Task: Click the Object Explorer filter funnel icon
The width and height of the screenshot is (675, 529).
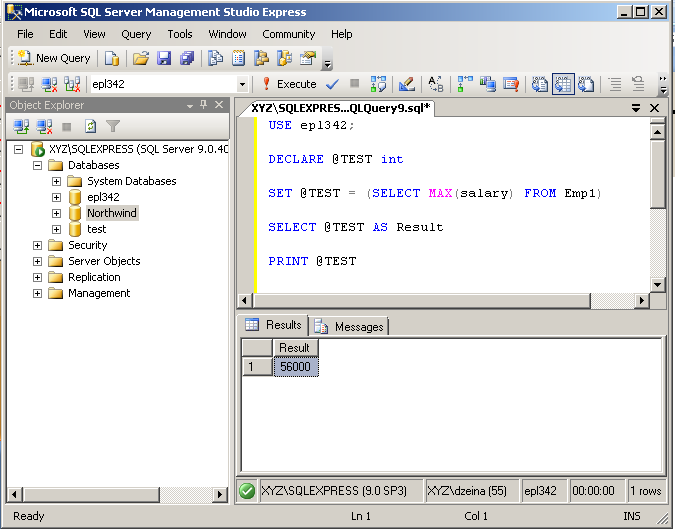Action: (x=113, y=126)
